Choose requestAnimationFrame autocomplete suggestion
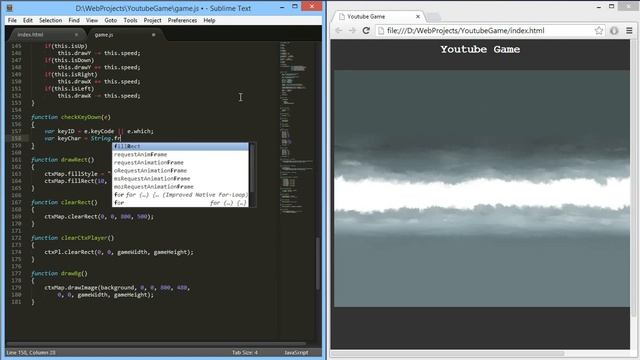The image size is (640, 360). [180, 162]
